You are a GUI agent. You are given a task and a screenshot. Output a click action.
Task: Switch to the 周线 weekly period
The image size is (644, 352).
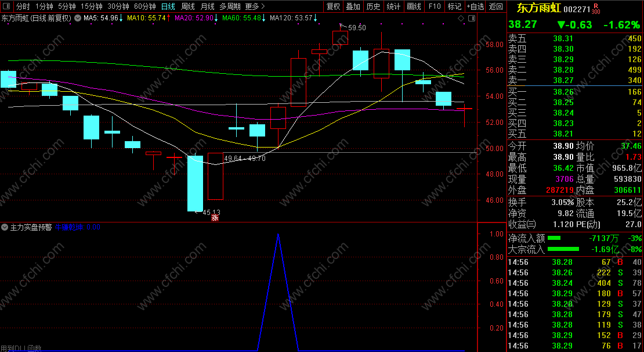click(188, 6)
